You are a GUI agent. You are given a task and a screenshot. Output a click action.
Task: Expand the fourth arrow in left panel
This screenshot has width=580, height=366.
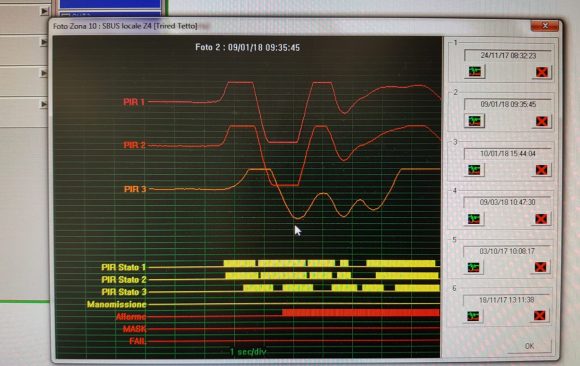[x=44, y=104]
